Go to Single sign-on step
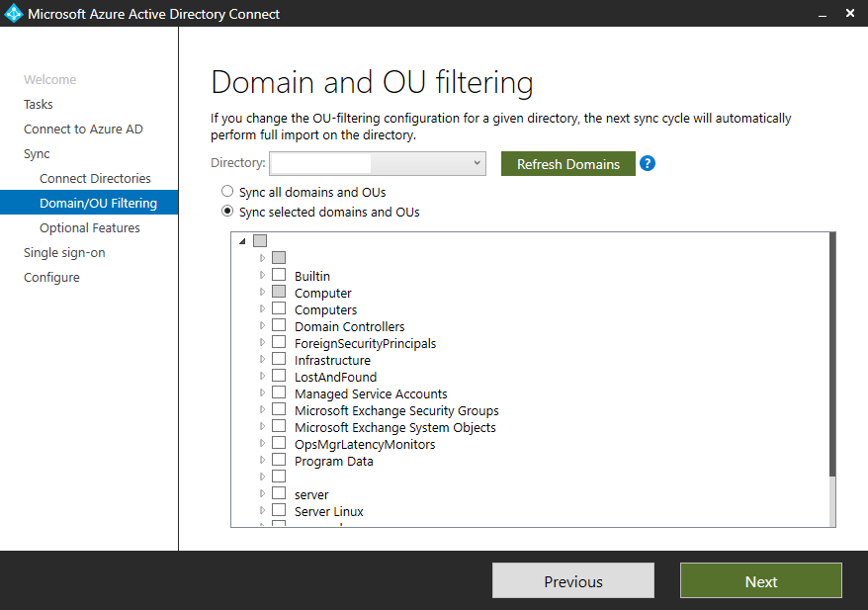868x610 pixels. (x=64, y=252)
